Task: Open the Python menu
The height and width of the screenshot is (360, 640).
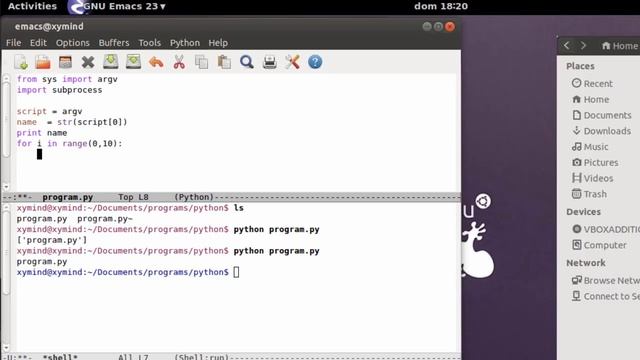Action: pos(185,43)
